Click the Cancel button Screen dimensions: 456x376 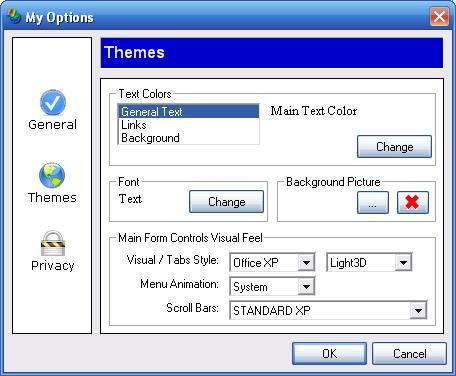click(409, 354)
